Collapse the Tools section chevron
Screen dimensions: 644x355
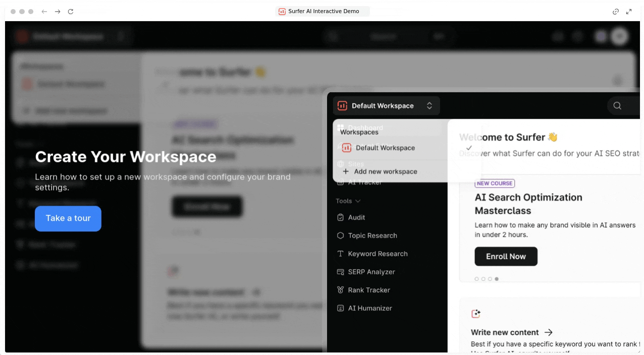click(x=358, y=201)
